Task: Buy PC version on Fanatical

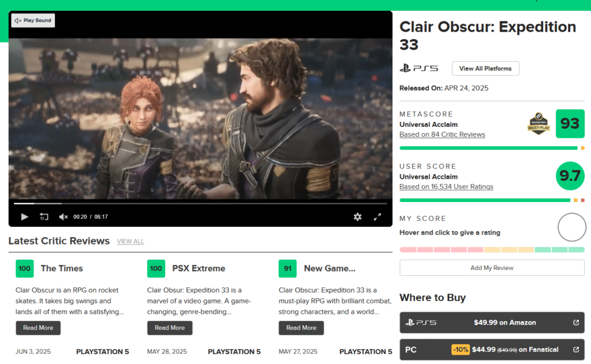Action: pos(492,350)
